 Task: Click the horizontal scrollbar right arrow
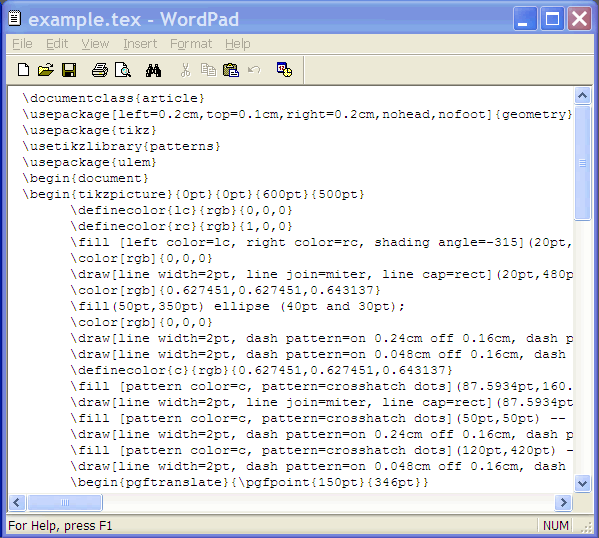pyautogui.click(x=563, y=502)
